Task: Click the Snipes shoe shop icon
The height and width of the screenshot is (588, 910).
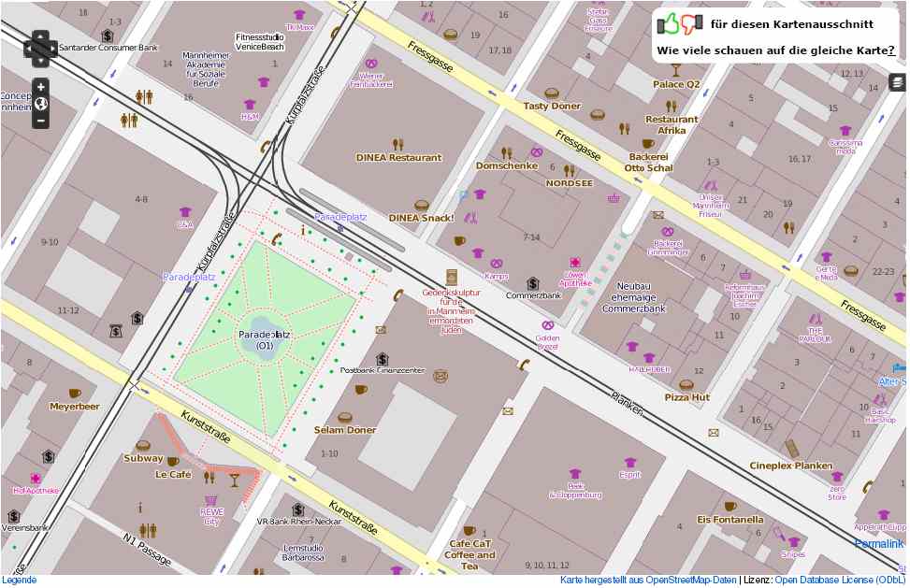Action: point(794,541)
